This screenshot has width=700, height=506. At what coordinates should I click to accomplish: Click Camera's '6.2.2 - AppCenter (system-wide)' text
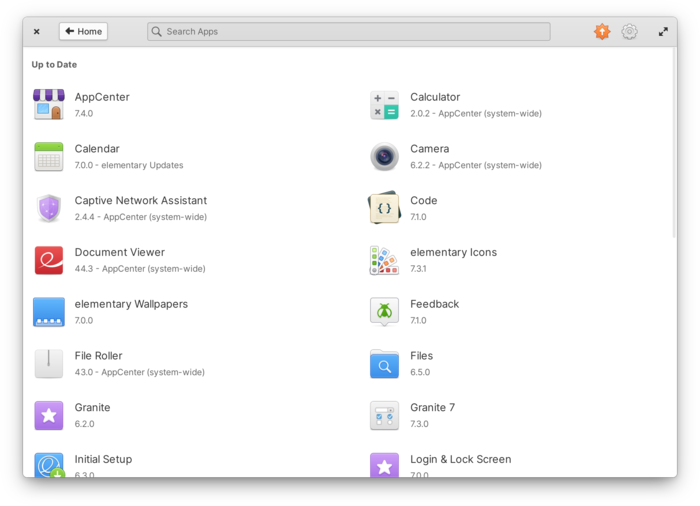[x=476, y=165]
